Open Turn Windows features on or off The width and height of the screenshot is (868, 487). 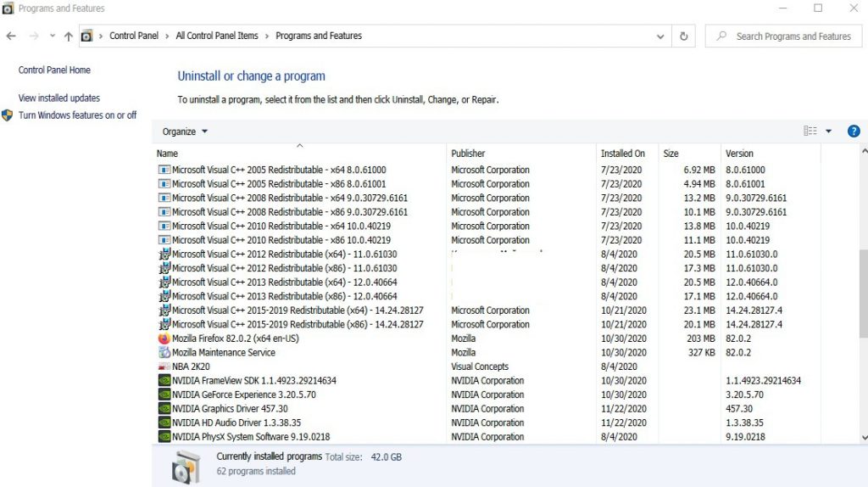tap(77, 115)
